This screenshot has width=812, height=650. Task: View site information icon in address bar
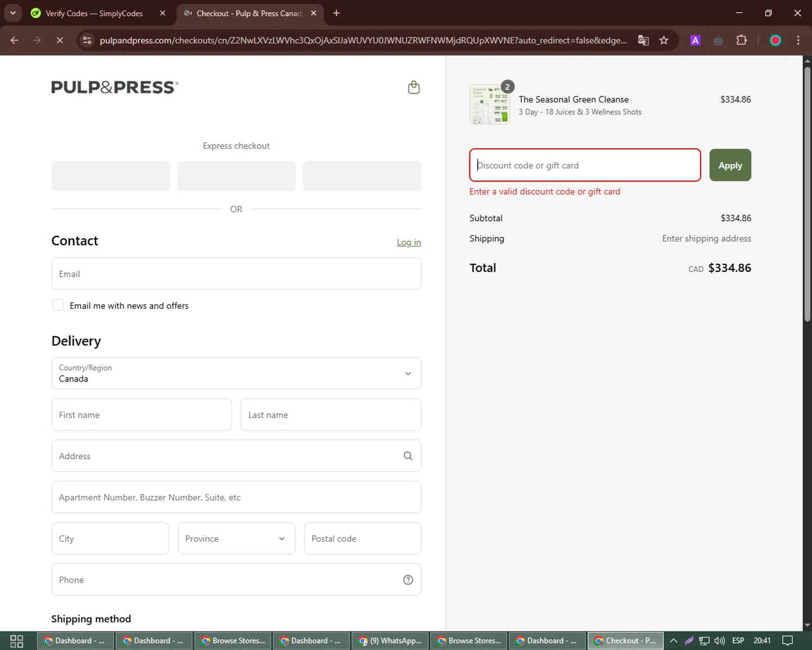point(87,40)
